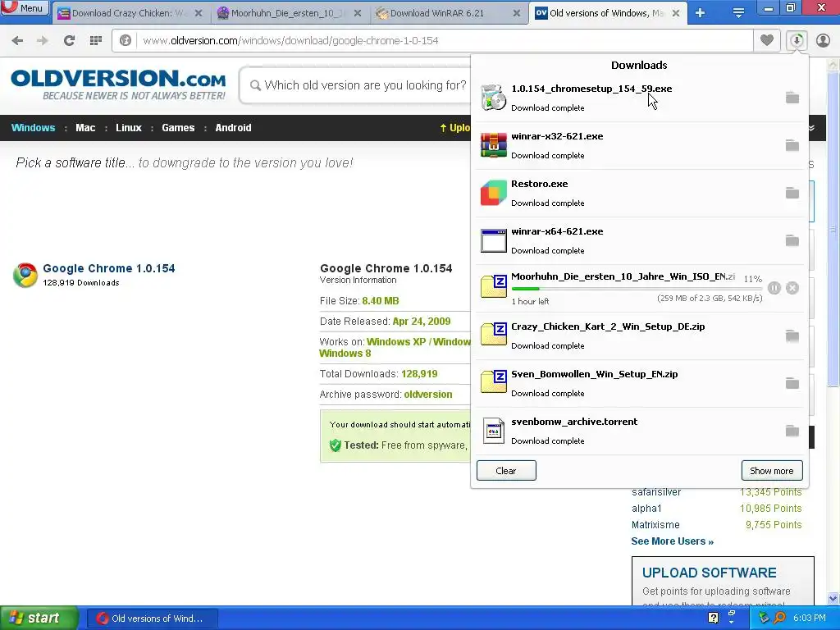Click the Google Chrome 1.0.154 title link
Viewport: 840px width, 630px height.
pos(109,268)
